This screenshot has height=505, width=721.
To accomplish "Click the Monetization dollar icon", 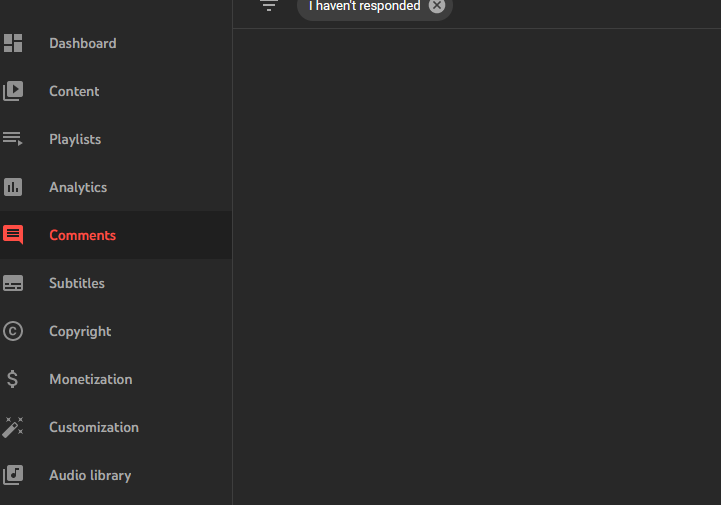I will point(12,379).
